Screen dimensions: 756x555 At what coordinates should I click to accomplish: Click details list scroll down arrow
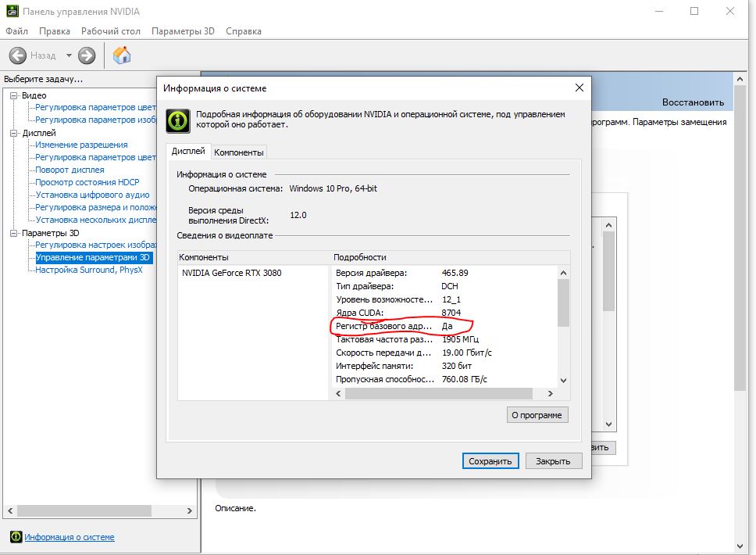[563, 381]
